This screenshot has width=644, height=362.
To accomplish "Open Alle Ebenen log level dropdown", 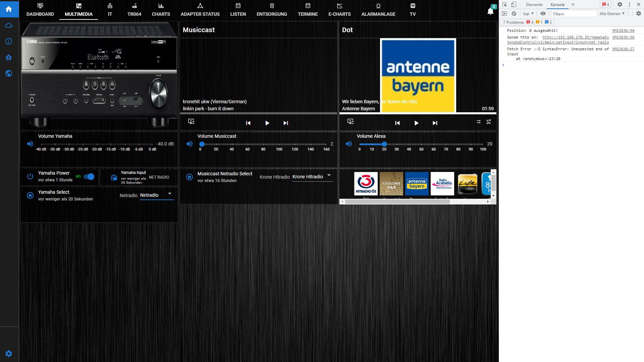I will point(612,14).
